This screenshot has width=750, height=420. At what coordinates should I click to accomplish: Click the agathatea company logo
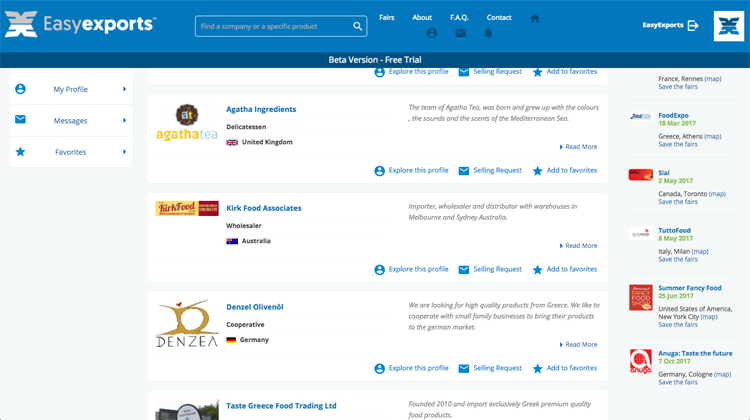187,122
